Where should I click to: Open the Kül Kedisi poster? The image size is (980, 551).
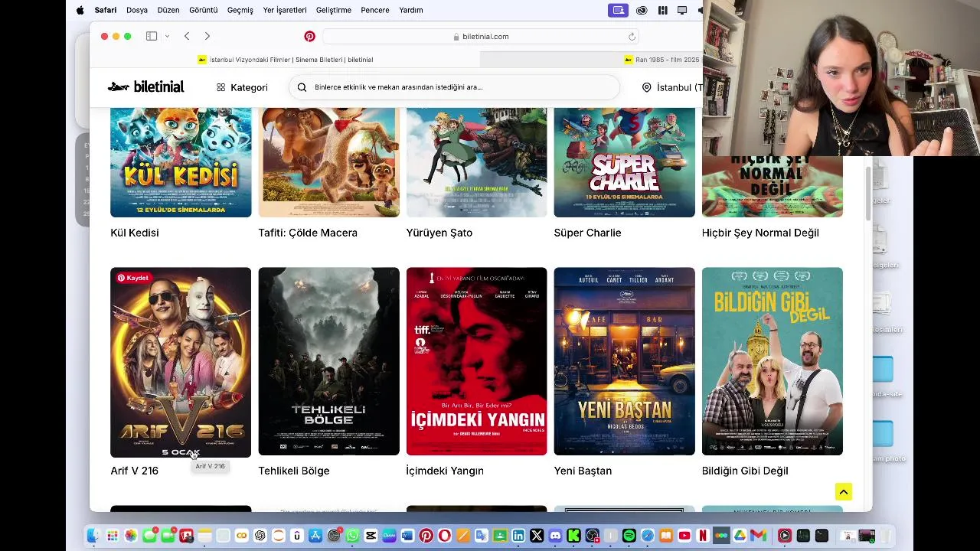pos(181,162)
